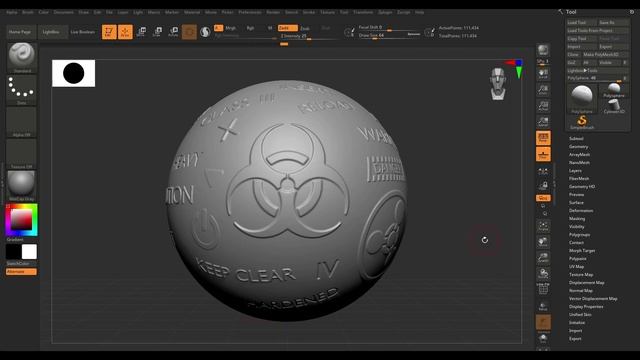Click the Tool palette hammer icon
640x360 pixels.
(x=561, y=12)
